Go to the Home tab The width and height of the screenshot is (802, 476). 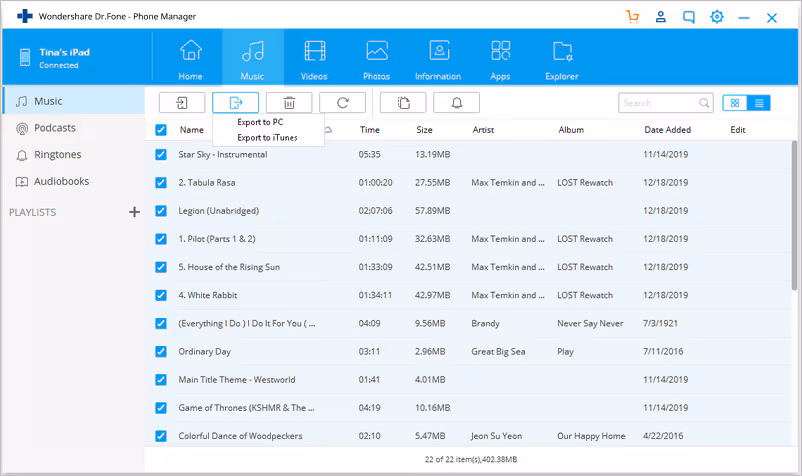191,60
